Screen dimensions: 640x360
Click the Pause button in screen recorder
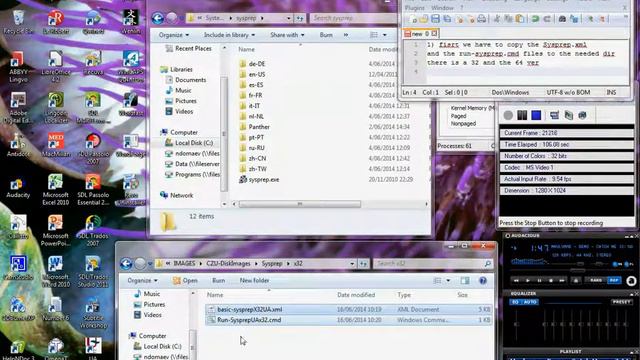point(522,116)
